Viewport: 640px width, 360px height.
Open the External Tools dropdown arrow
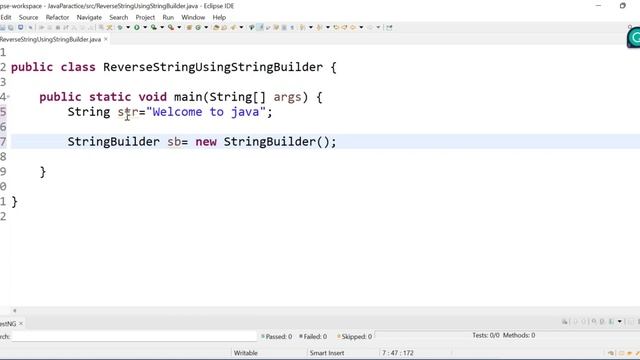coord(179,27)
